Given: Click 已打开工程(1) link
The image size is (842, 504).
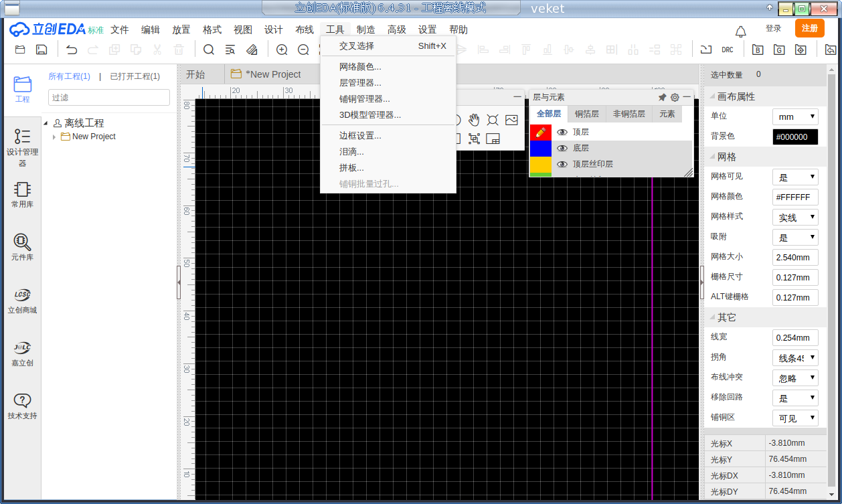Looking at the screenshot, I should click(135, 77).
